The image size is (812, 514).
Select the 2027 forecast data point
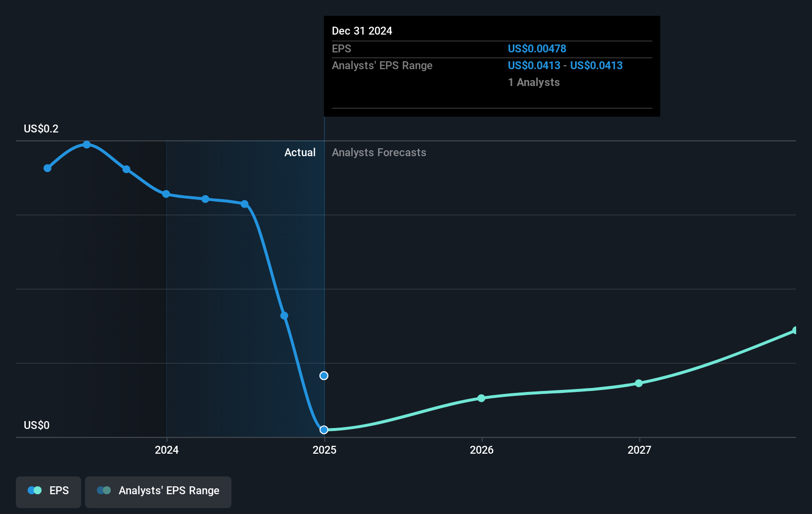point(639,383)
